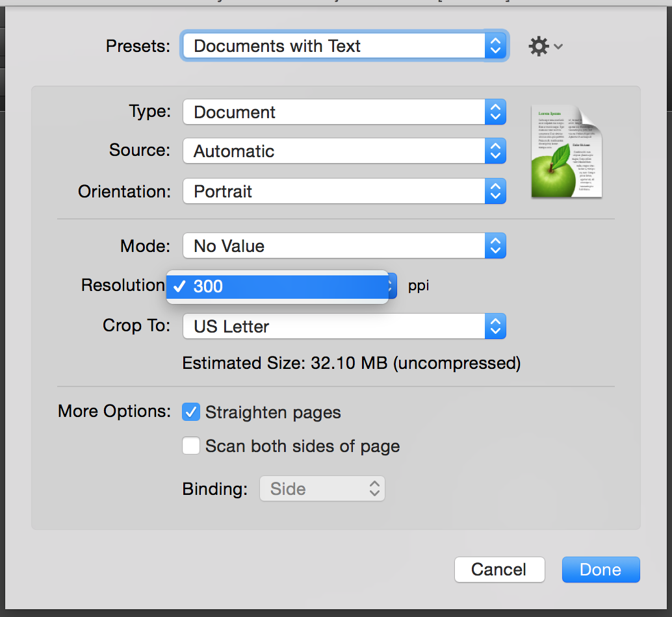
Task: Click the More Options label
Action: tap(114, 412)
